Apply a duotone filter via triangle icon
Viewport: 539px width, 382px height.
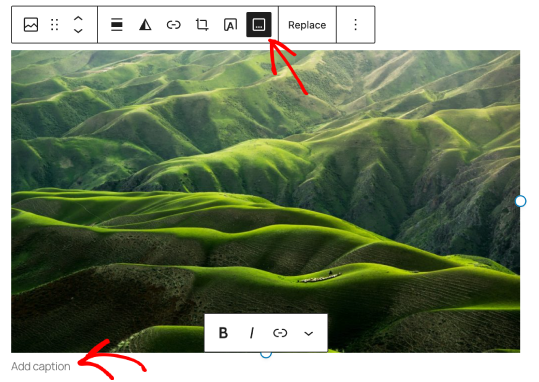pyautogui.click(x=145, y=25)
